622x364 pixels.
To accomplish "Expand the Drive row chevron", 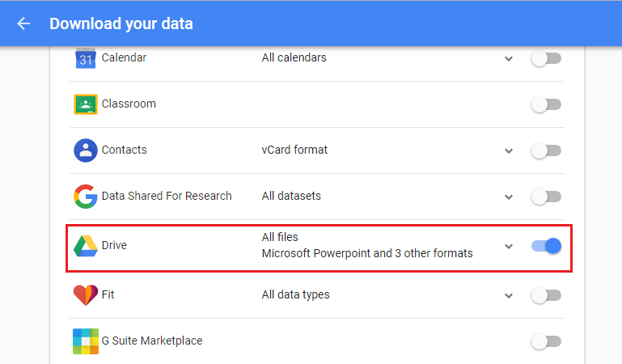I will coord(508,246).
